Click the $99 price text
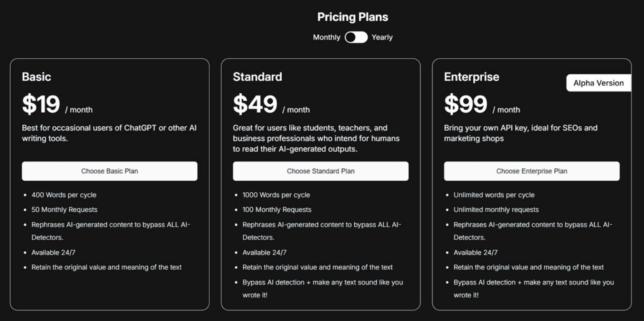Screen dimensions: 644x321 465,104
